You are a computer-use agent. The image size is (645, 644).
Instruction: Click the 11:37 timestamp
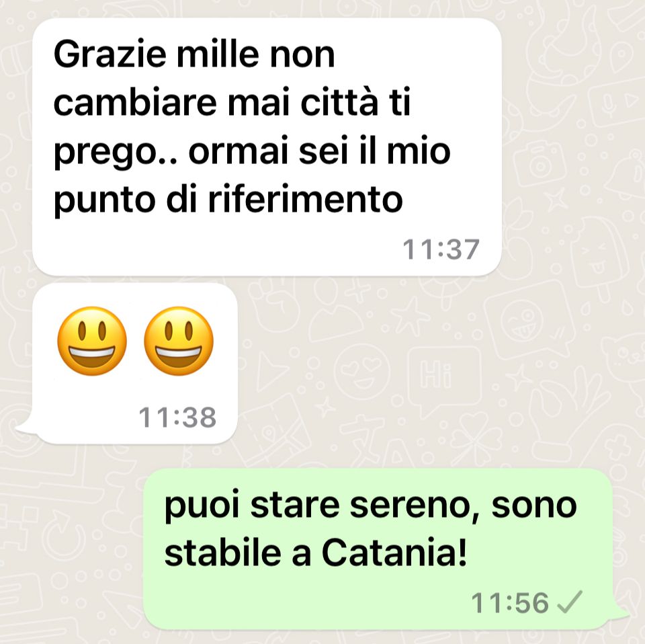(x=441, y=249)
